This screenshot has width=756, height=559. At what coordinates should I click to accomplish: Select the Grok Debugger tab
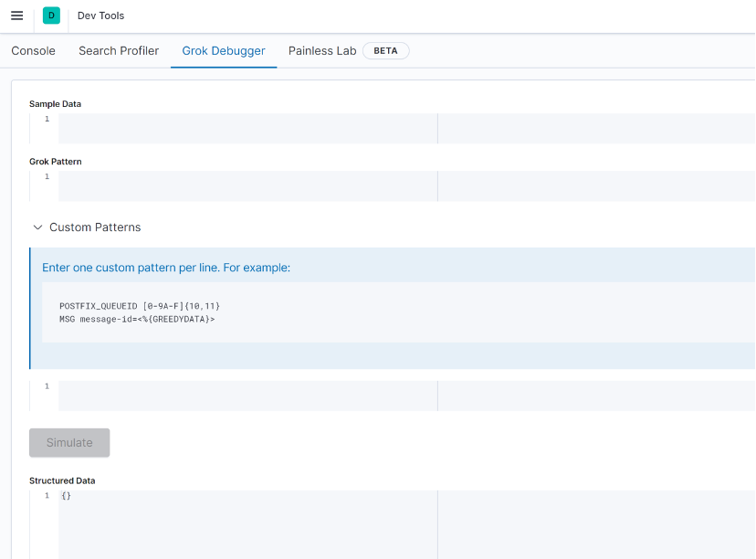coord(224,50)
